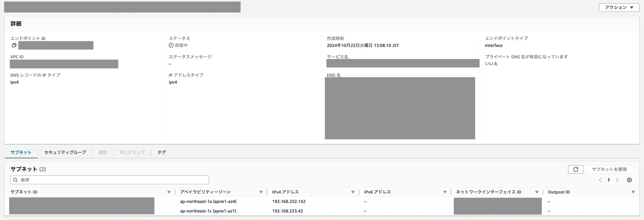Click the refresh subnets button
644x220 pixels.
[x=575, y=169]
